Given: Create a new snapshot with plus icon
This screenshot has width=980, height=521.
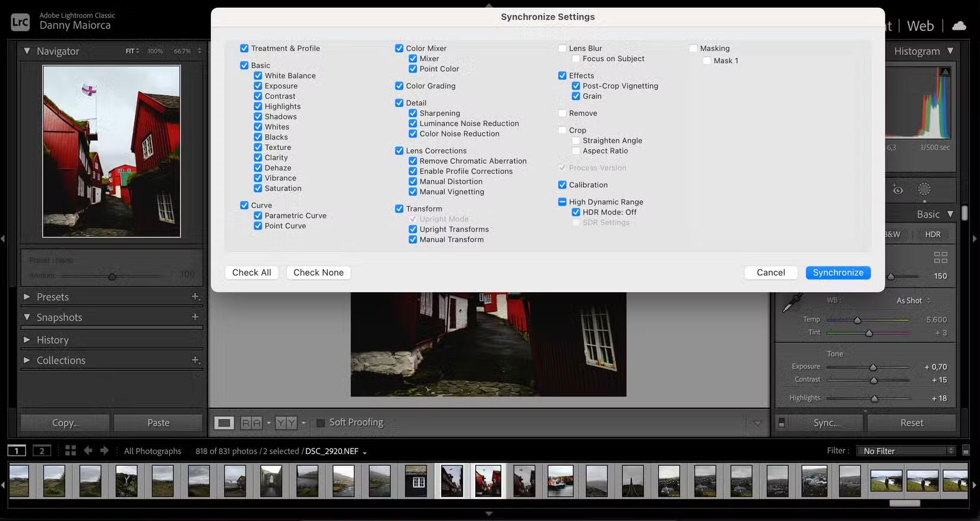Looking at the screenshot, I should (195, 317).
